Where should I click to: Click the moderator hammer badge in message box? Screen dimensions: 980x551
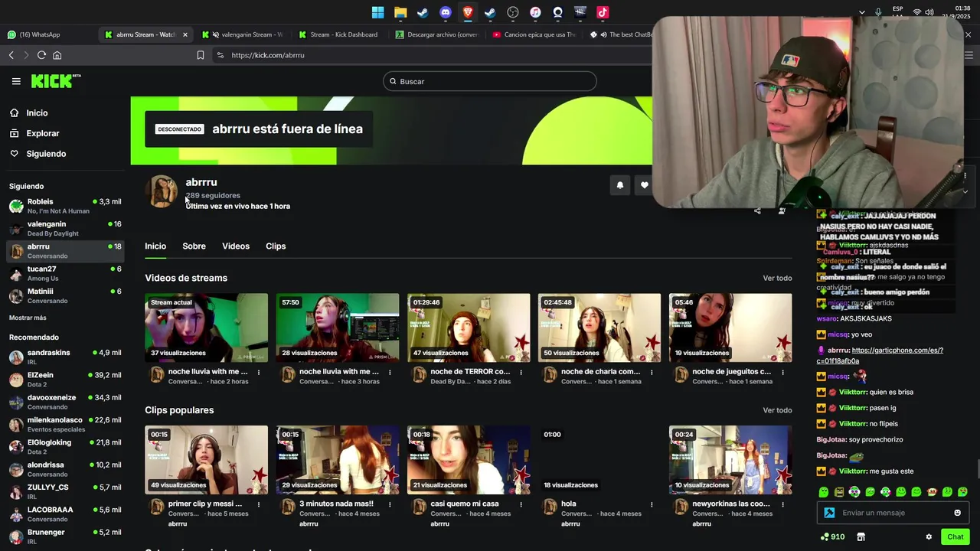(829, 513)
